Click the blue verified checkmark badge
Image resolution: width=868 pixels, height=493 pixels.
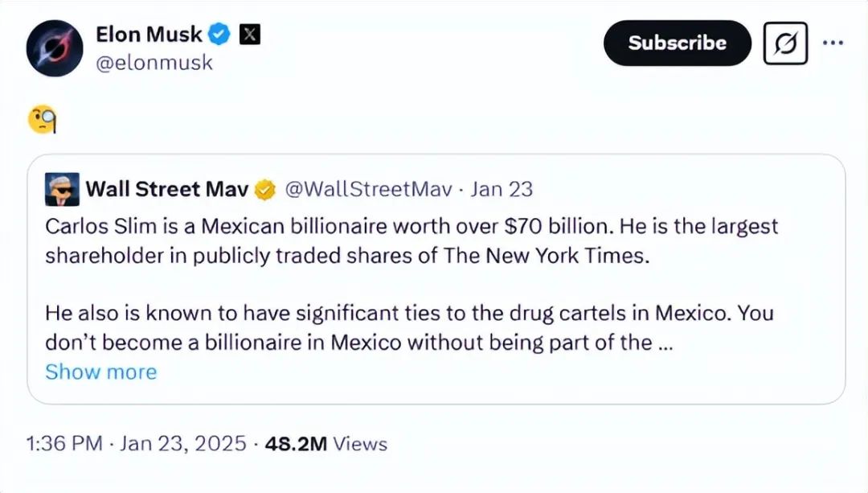coord(220,35)
